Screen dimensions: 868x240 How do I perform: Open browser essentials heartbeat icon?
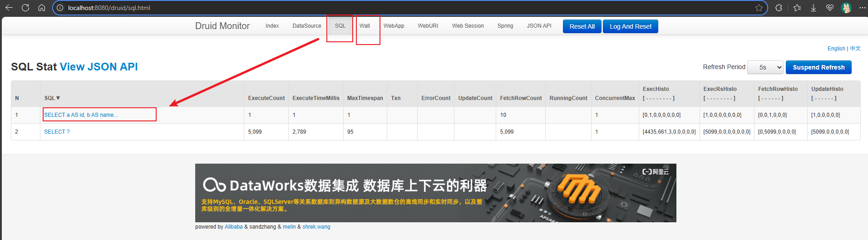click(830, 8)
